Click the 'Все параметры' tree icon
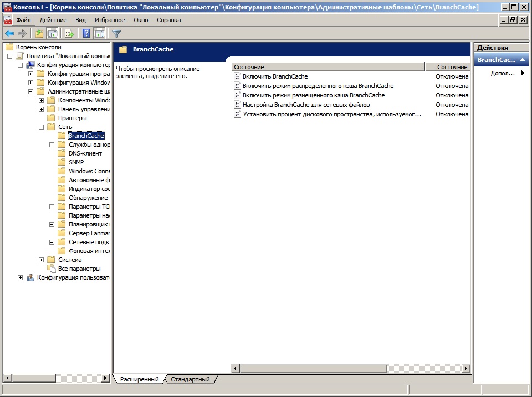This screenshot has width=532, height=397. point(51,269)
